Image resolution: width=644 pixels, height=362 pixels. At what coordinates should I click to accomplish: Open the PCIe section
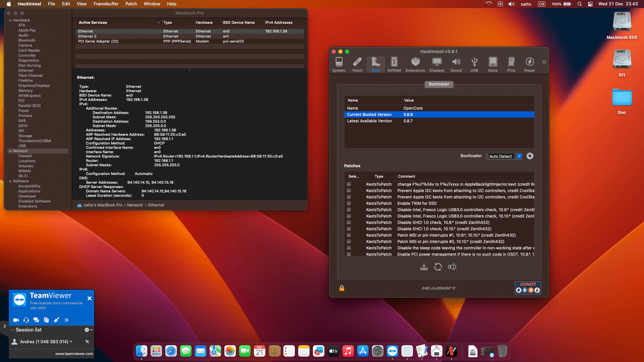[x=511, y=64]
